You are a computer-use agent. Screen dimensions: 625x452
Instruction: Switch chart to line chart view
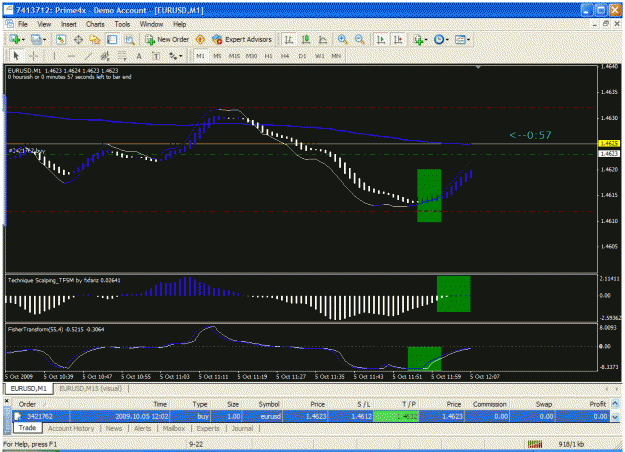click(x=323, y=39)
